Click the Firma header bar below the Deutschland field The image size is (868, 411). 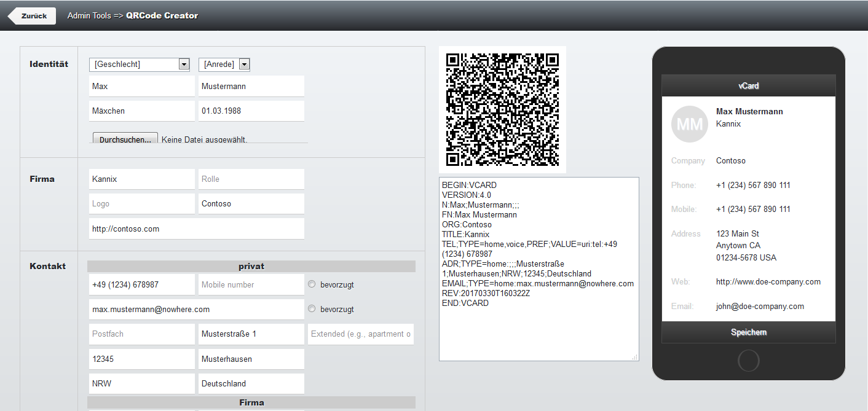[x=251, y=403]
